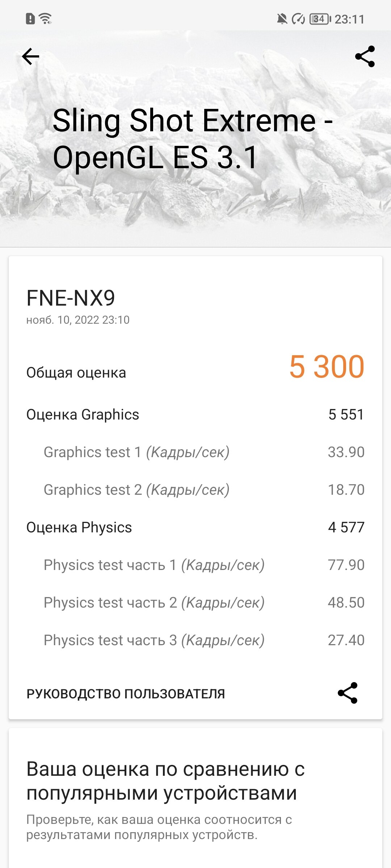Tap Physics test часть 1 row
This screenshot has height=868, width=391.
point(195,565)
